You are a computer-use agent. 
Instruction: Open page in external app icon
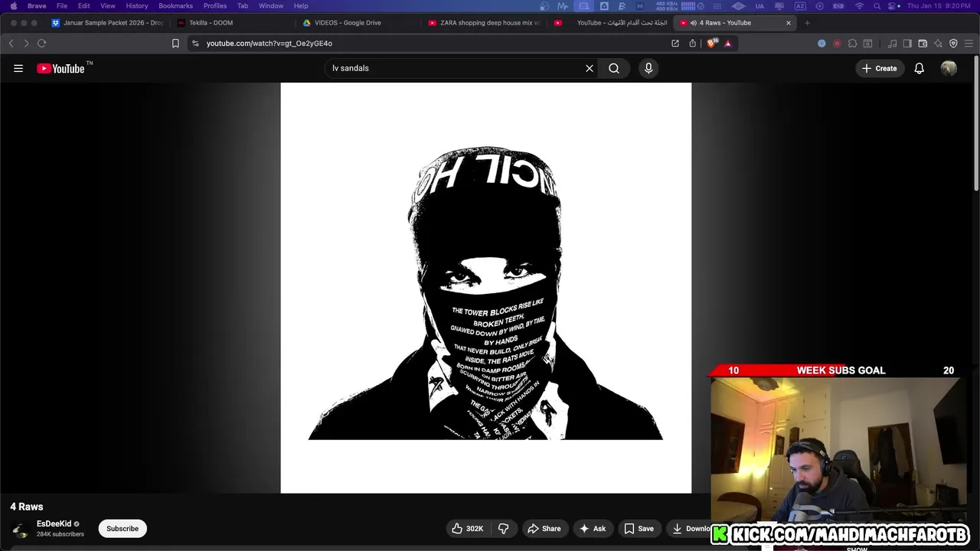coord(675,44)
